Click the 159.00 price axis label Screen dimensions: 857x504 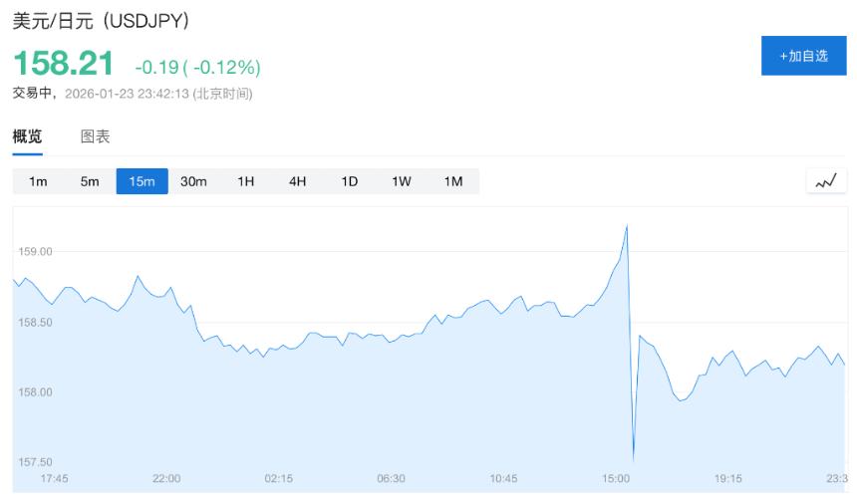35,252
